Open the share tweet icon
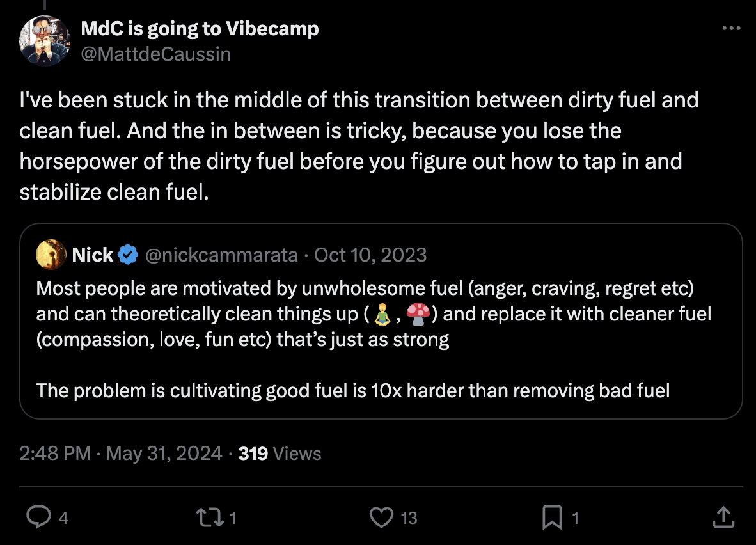The height and width of the screenshot is (545, 756). [722, 517]
